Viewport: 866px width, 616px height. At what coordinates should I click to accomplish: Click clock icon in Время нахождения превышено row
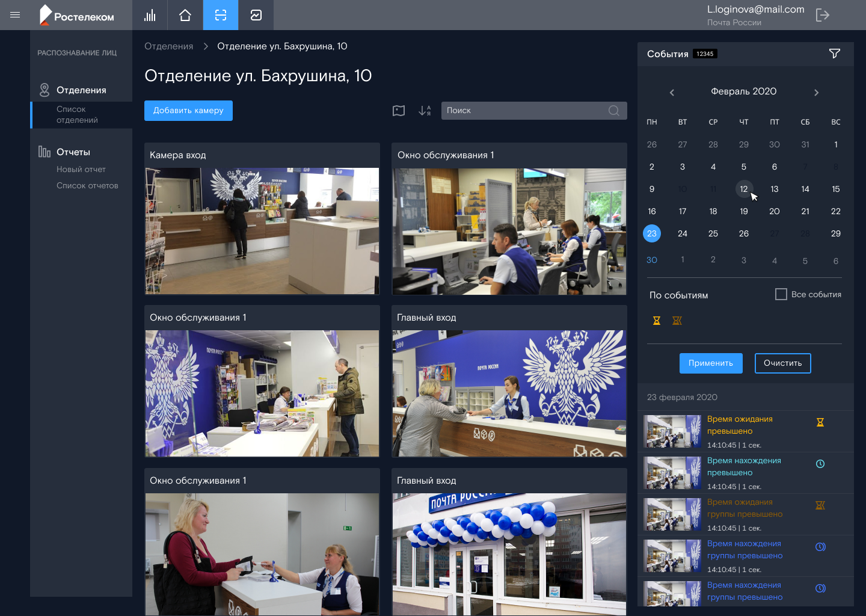point(820,464)
